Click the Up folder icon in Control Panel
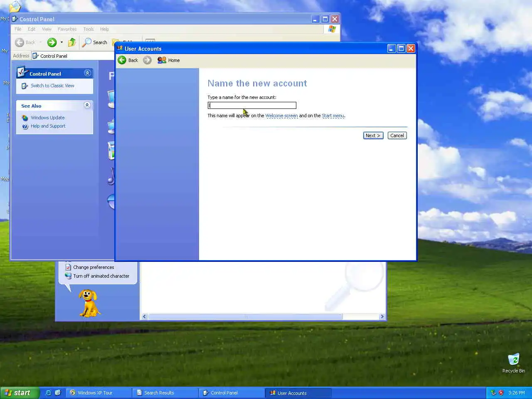 point(72,42)
